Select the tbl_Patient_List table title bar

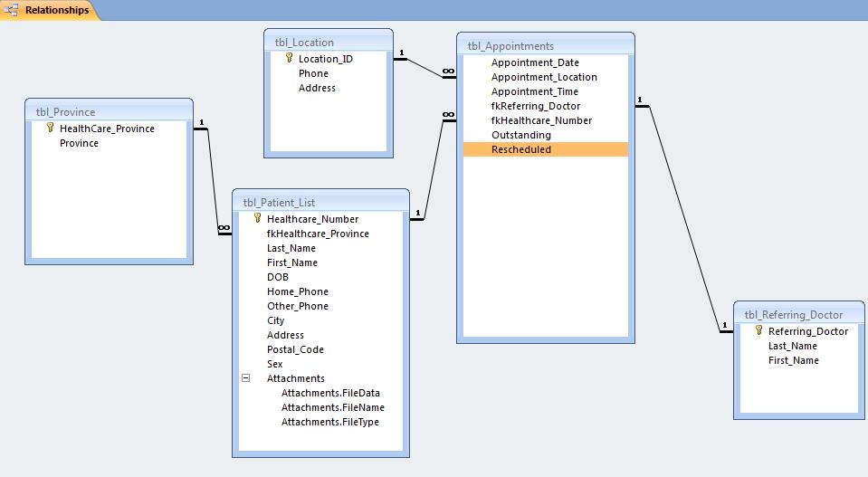click(x=320, y=203)
